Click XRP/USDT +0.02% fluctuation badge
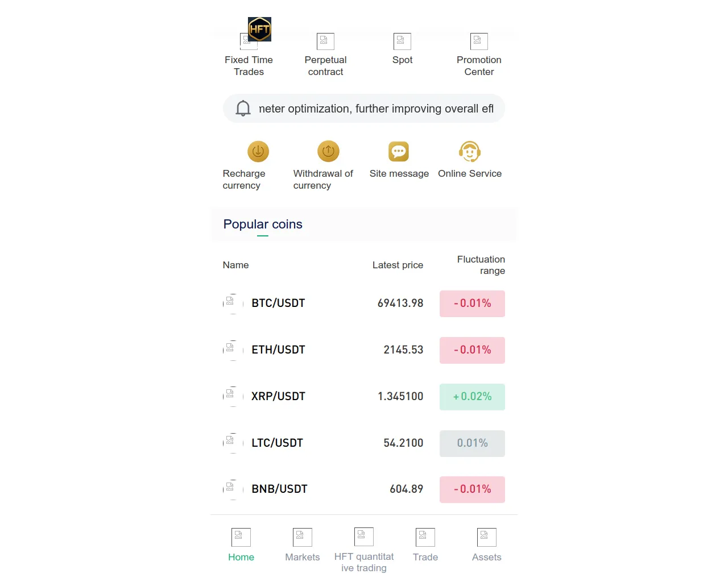728x582 pixels. tap(472, 397)
